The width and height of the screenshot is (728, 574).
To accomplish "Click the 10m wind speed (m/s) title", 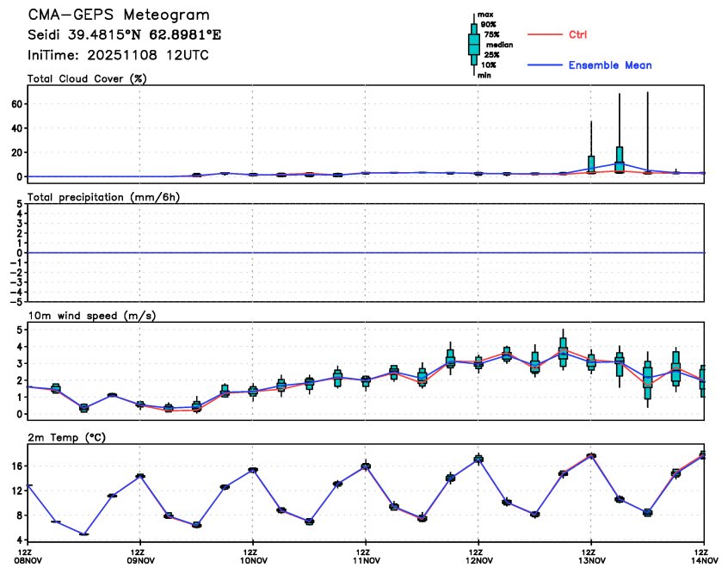I will tap(92, 316).
